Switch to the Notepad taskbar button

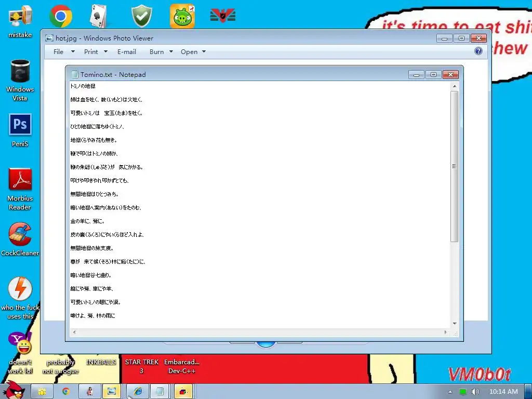point(160,392)
